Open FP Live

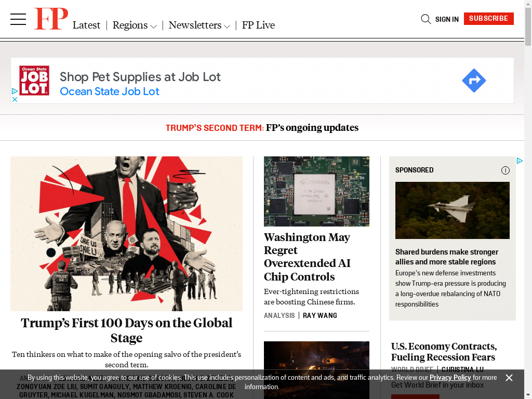(x=258, y=25)
